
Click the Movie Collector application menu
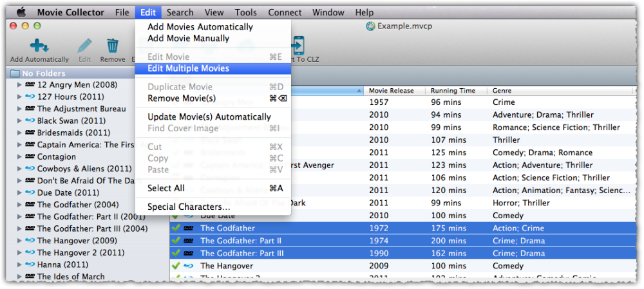point(71,12)
